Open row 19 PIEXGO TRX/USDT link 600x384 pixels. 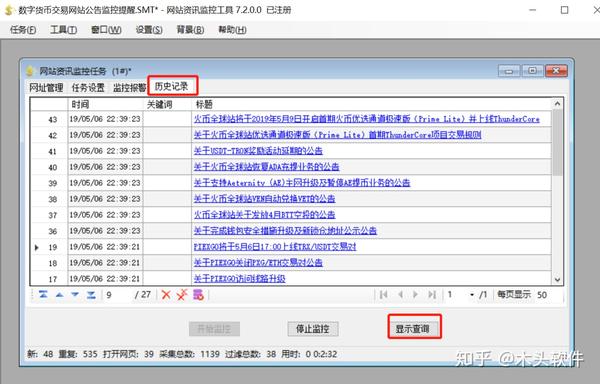tap(275, 247)
